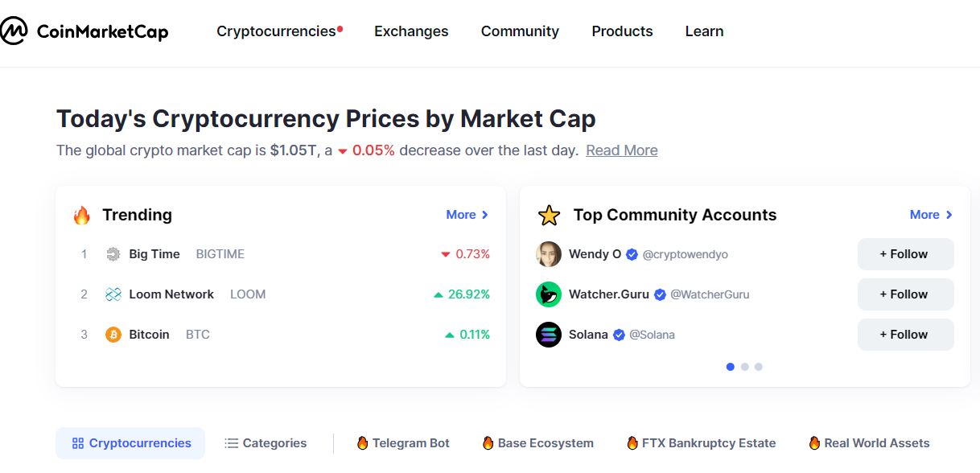Click the Solana account logo icon
980x473 pixels.
pos(549,335)
